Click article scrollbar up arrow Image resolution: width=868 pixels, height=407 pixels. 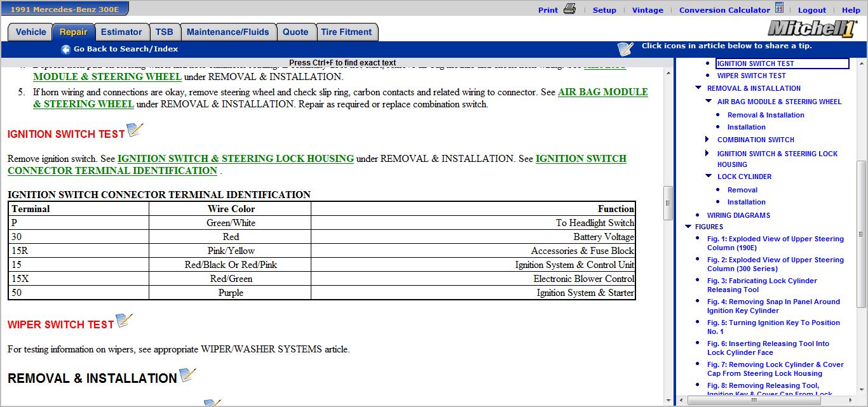click(x=668, y=74)
